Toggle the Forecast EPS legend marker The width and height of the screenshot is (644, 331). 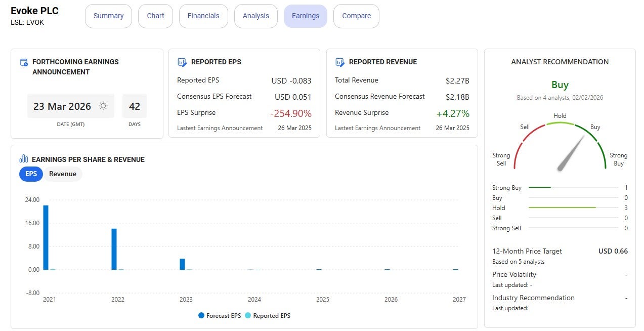(202, 315)
